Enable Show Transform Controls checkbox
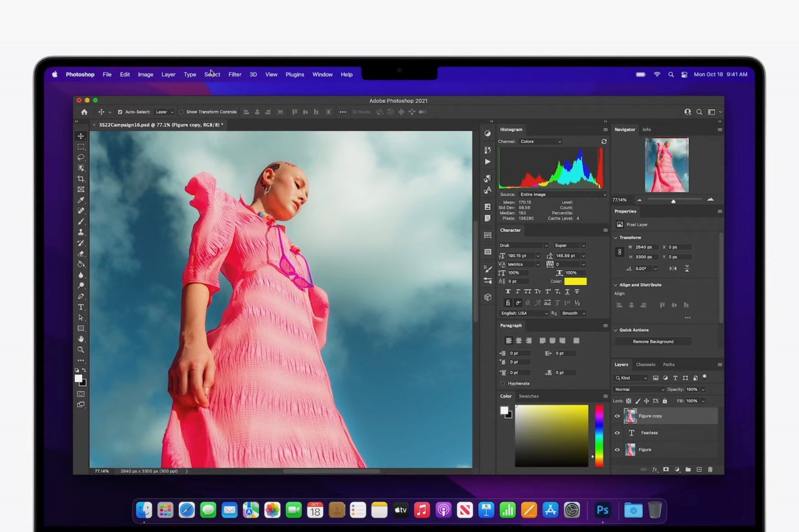The width and height of the screenshot is (799, 532). coord(181,112)
